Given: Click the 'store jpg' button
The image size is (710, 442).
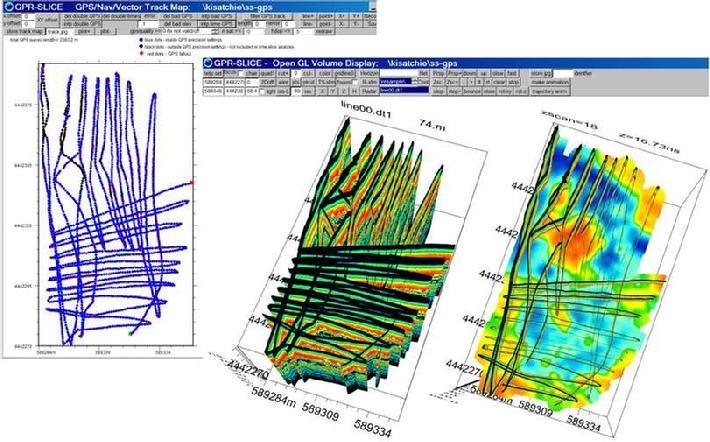Looking at the screenshot, I should (541, 73).
